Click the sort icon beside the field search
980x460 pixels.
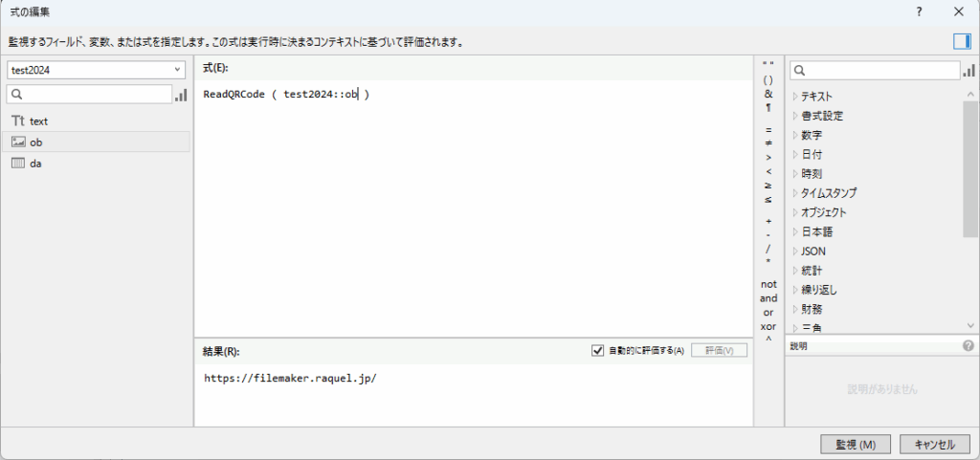click(181, 95)
